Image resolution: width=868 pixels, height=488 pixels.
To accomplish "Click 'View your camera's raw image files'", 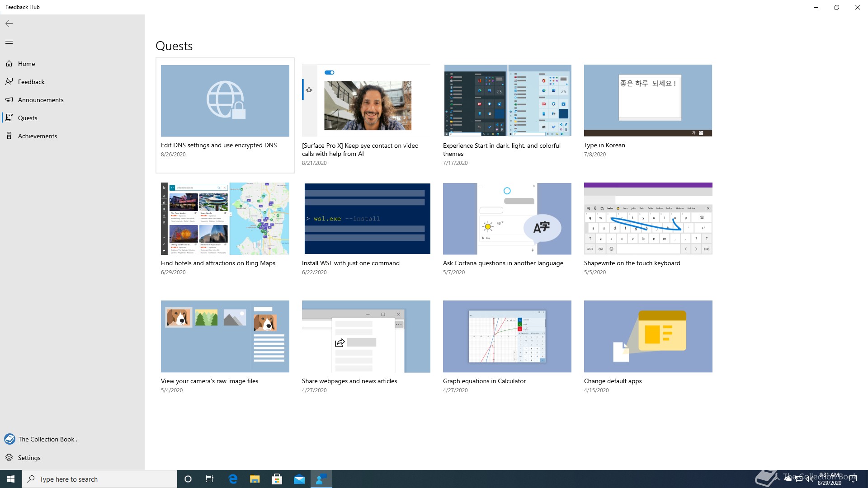I will (x=210, y=381).
